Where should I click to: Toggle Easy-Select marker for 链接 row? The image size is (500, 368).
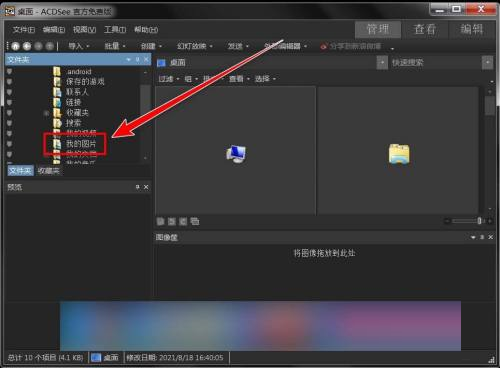pyautogui.click(x=9, y=102)
